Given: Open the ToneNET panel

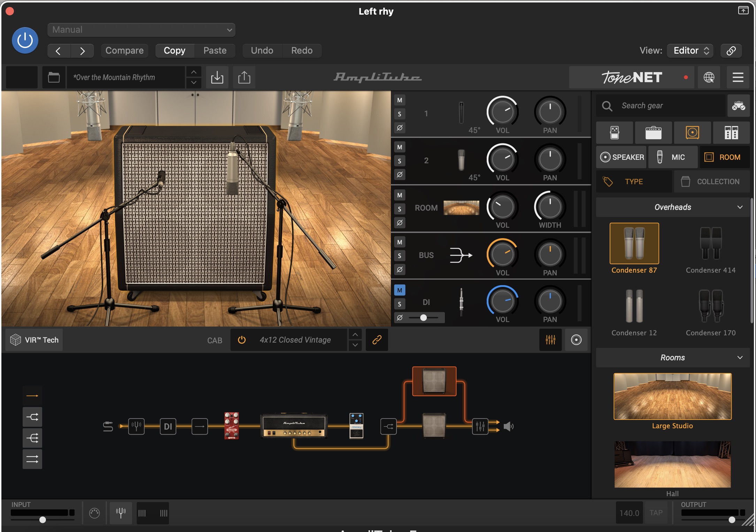Looking at the screenshot, I should (x=631, y=77).
